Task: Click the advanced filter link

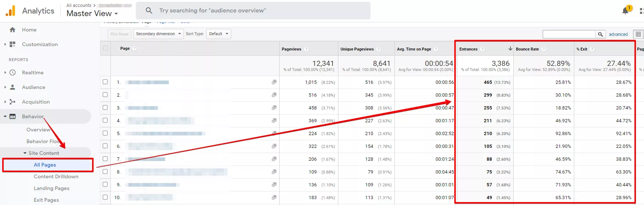Action: click(618, 34)
